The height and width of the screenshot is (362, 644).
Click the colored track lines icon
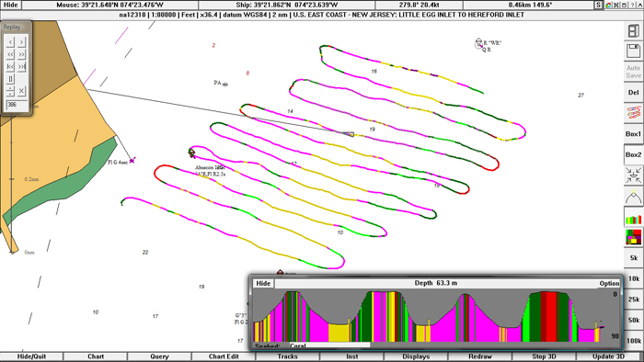[633, 113]
